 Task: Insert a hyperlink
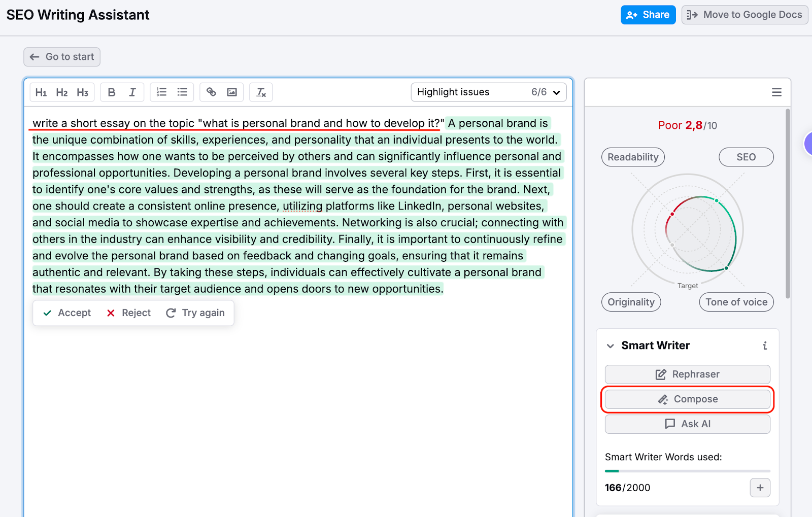click(211, 92)
